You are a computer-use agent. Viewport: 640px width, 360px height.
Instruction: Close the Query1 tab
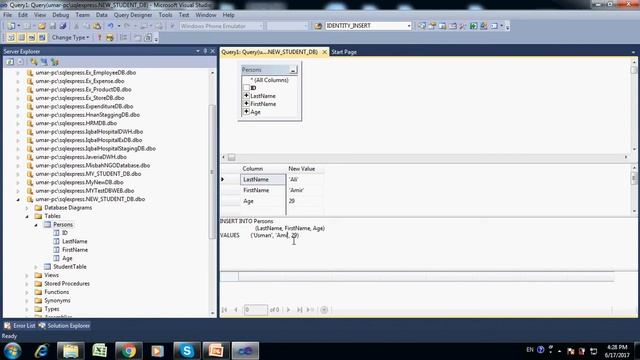[324, 52]
